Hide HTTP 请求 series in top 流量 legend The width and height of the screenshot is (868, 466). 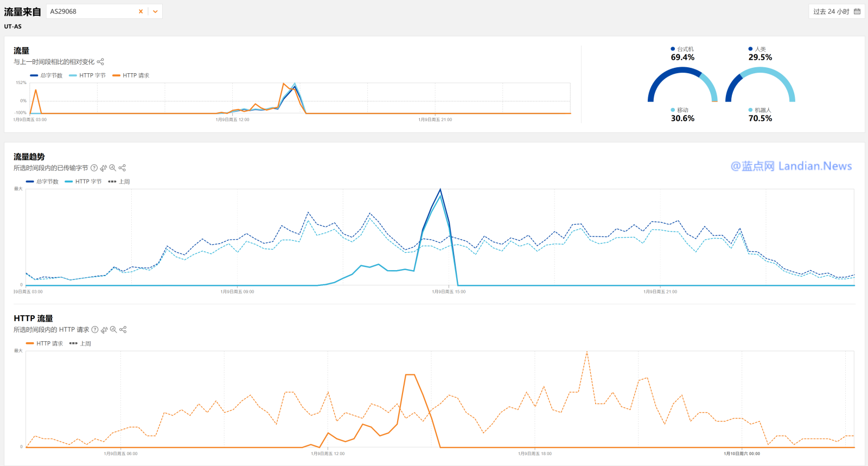(x=131, y=76)
